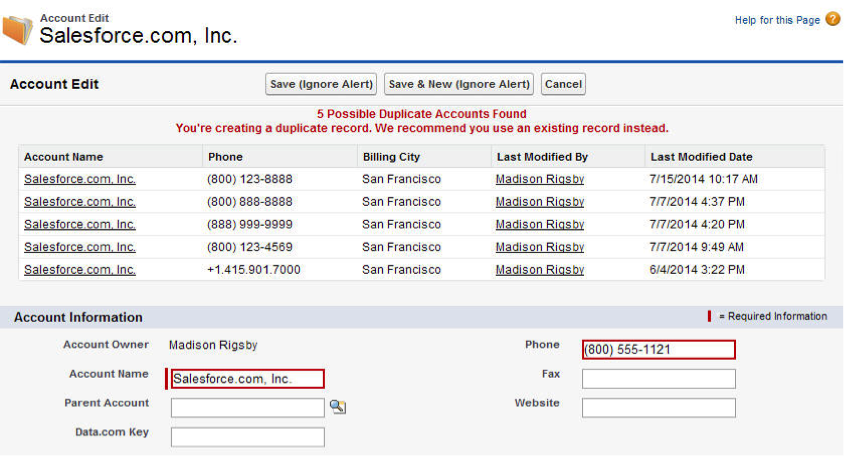
Task: Click the help question mark icon
Action: coord(832,19)
